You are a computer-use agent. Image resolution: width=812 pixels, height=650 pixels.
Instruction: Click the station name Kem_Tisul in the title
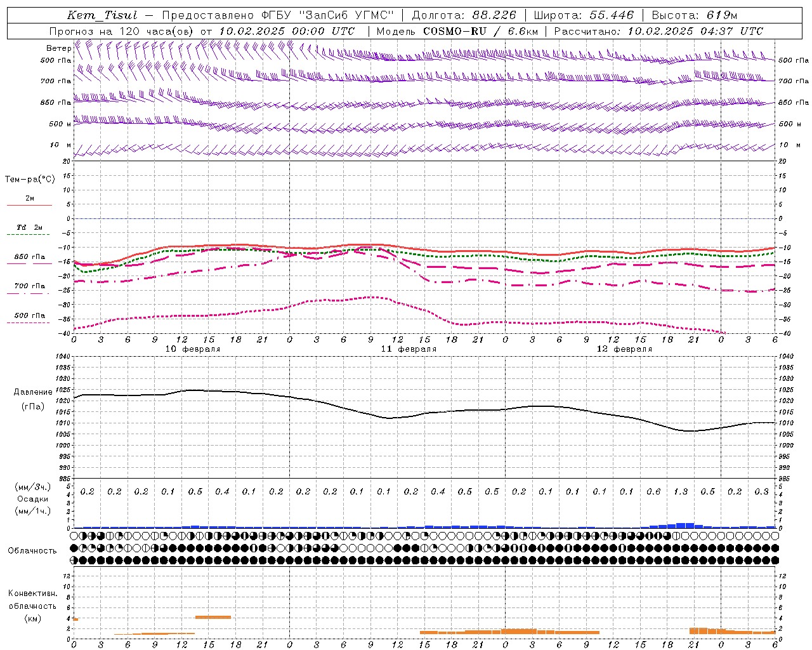pyautogui.click(x=102, y=15)
